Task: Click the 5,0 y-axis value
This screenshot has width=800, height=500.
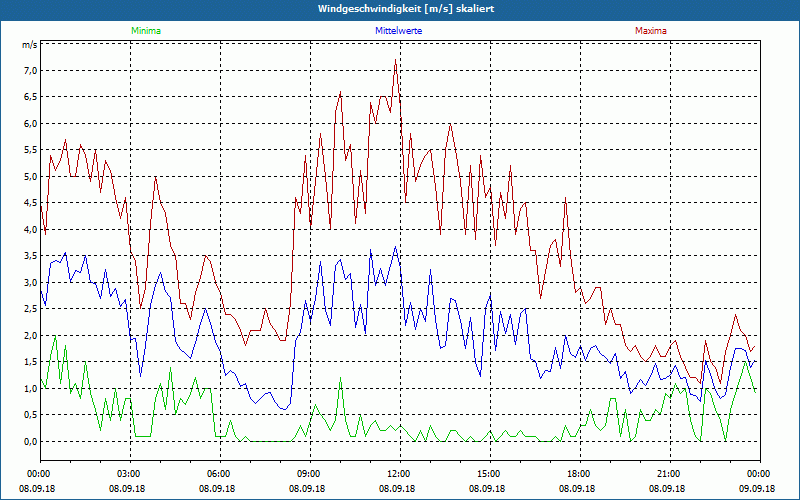Action: [31, 177]
